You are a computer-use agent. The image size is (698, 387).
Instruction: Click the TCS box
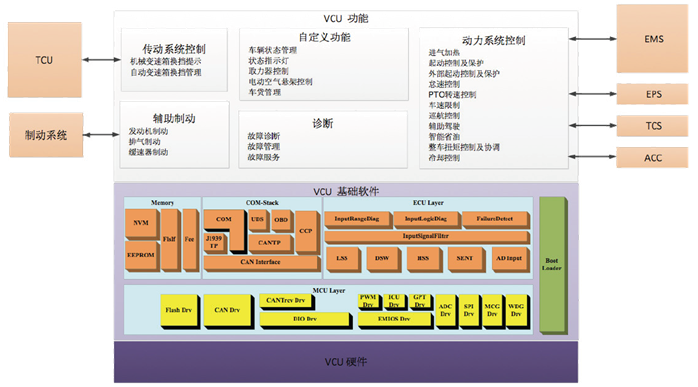pyautogui.click(x=652, y=126)
